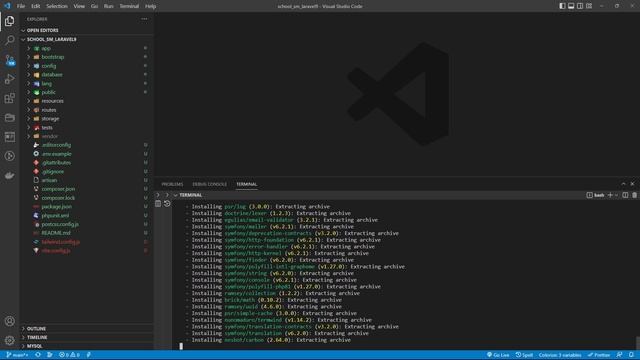Viewport: 640px width, 360px height.
Task: Toggle bottom panel layout icon
Action: tap(571, 6)
